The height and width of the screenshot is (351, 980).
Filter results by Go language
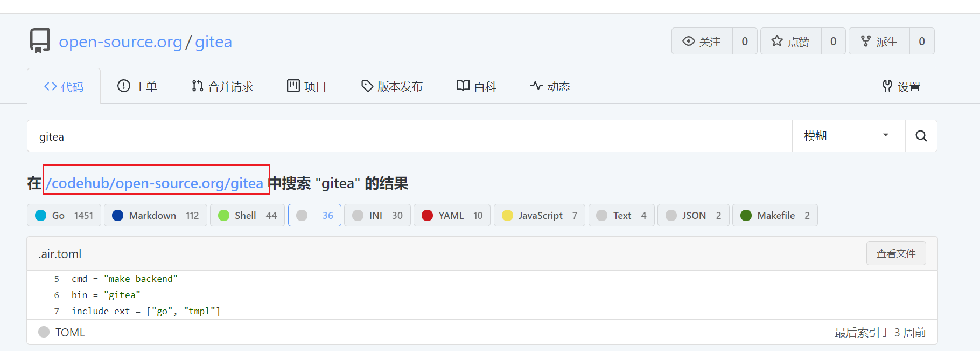point(64,215)
